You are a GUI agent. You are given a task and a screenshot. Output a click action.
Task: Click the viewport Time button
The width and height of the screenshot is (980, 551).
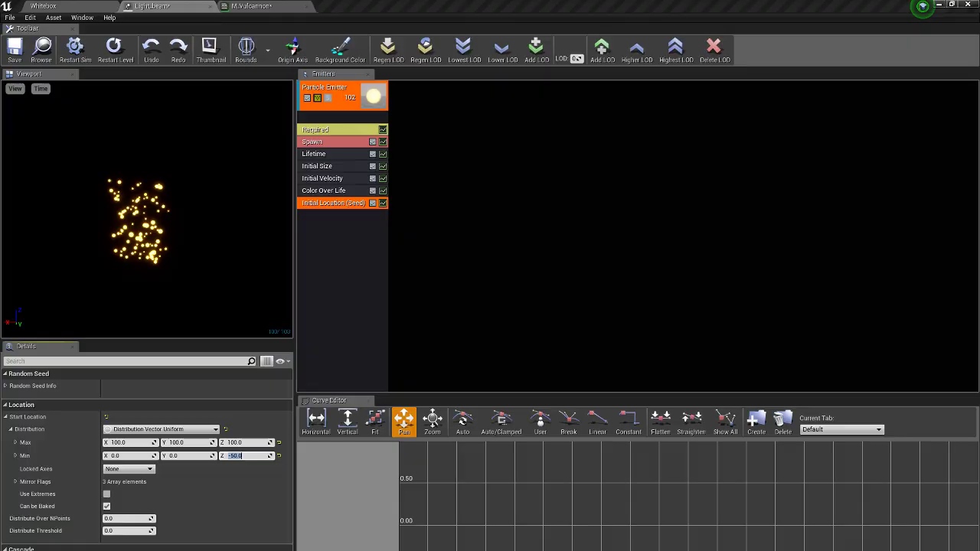tap(41, 89)
